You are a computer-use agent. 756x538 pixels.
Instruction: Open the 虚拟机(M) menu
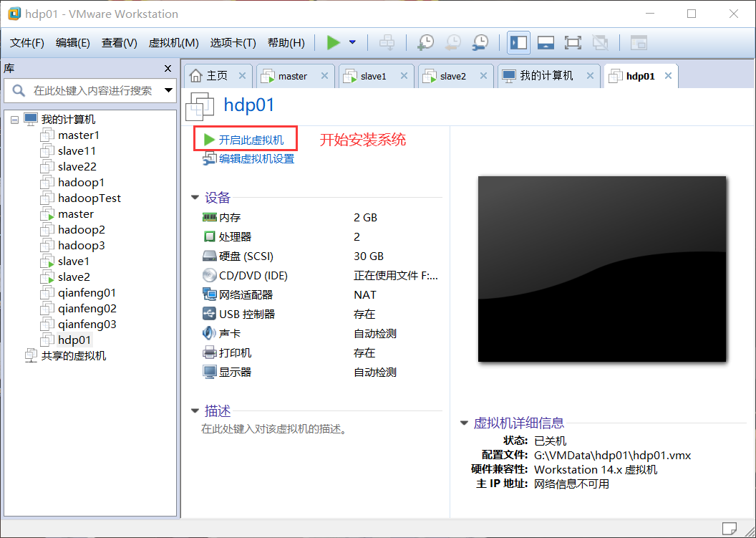click(x=173, y=43)
